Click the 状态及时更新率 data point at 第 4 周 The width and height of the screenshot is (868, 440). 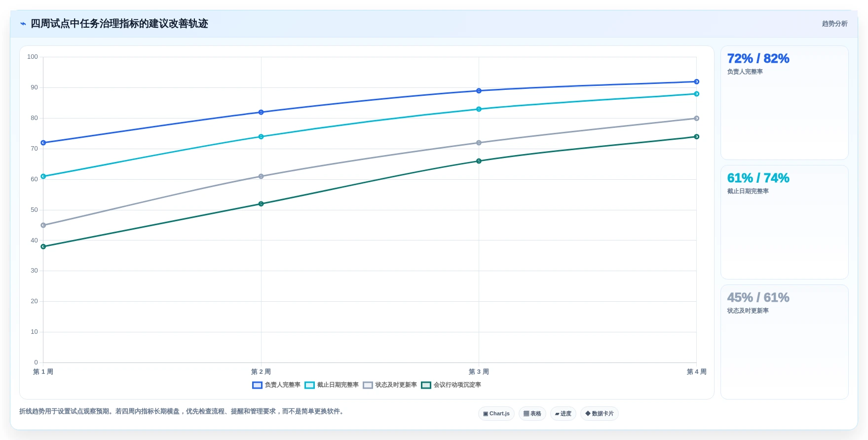click(696, 119)
